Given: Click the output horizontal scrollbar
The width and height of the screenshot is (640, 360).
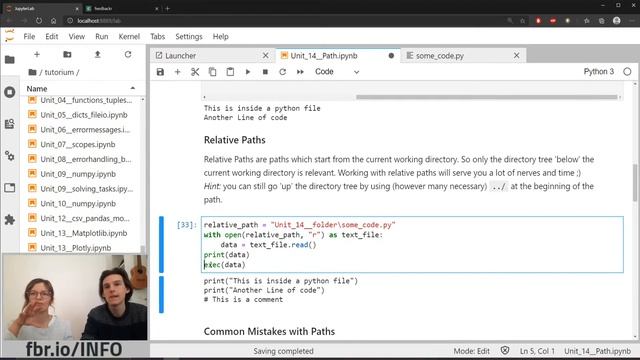Looking at the screenshot, I should pos(487,97).
